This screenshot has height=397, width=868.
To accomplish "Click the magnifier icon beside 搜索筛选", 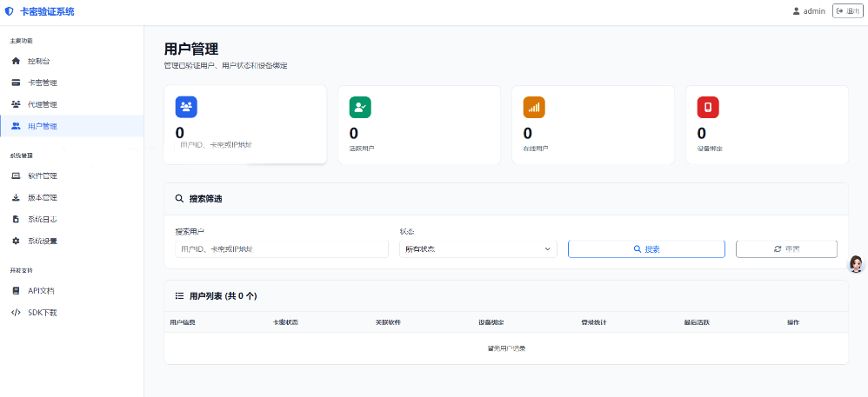I will click(x=180, y=199).
